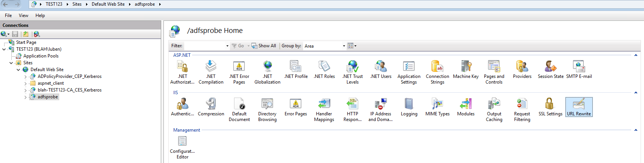Open Compression feature
This screenshot has height=163, width=644.
[211, 107]
